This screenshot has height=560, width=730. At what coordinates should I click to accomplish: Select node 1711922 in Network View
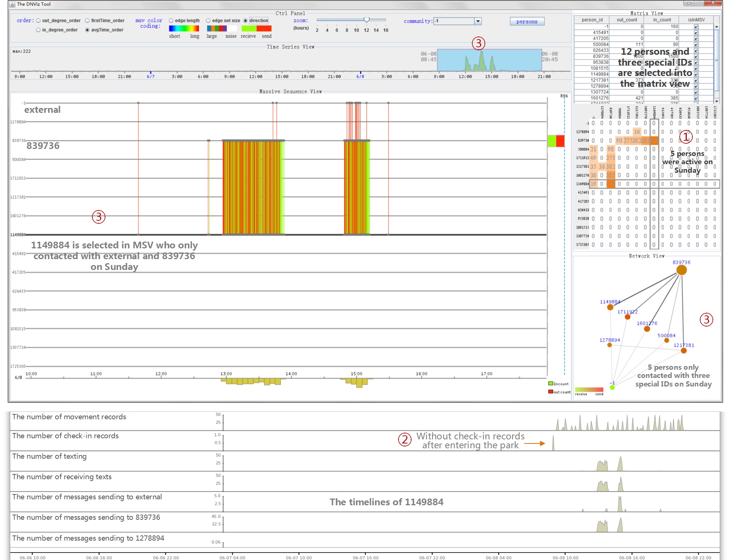(628, 317)
